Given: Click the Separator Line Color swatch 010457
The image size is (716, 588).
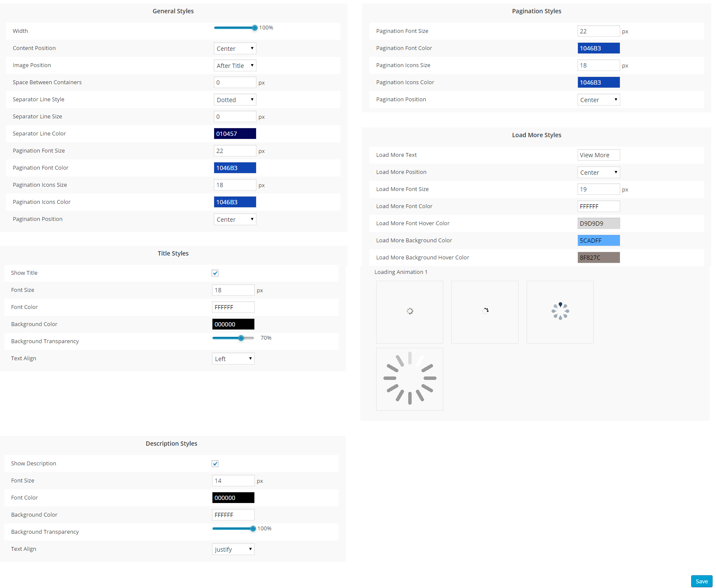Looking at the screenshot, I should tap(235, 134).
